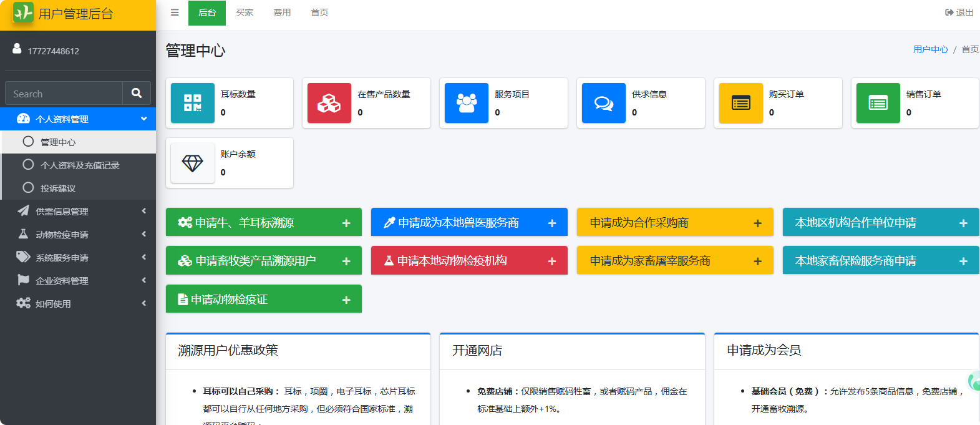Click the plus icon on 本地家畜保险服务商申请
Viewport: 980px width, 425px height.
tap(963, 261)
